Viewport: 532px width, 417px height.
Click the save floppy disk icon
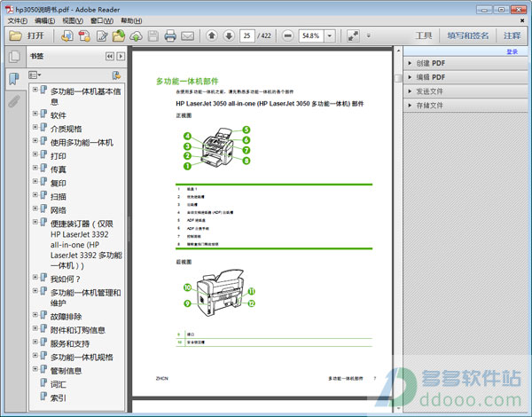153,35
